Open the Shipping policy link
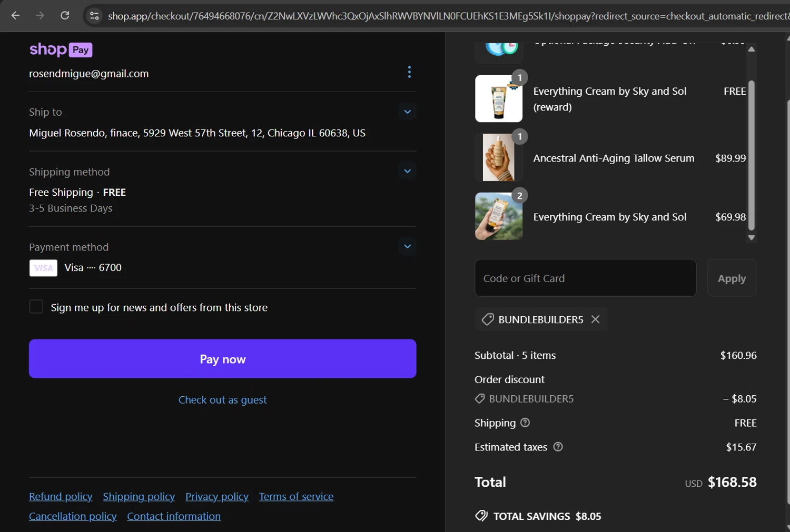 (x=139, y=497)
